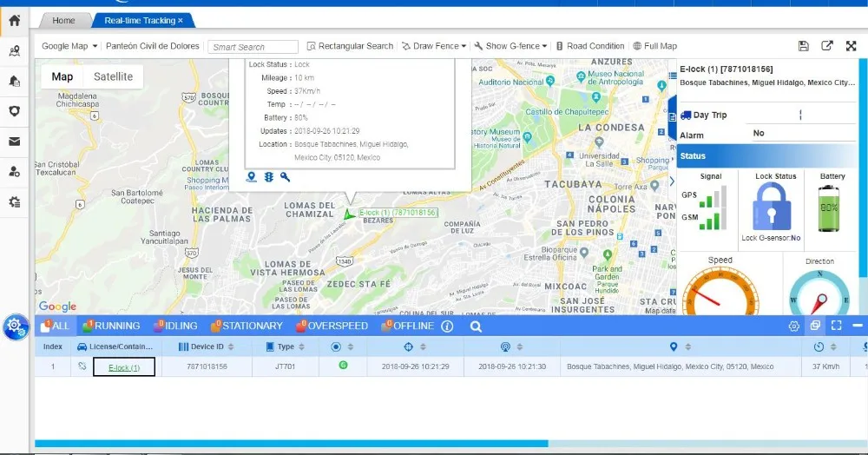This screenshot has height=455, width=868.
Task: Open the shield sidebar icon
Action: coord(15,110)
